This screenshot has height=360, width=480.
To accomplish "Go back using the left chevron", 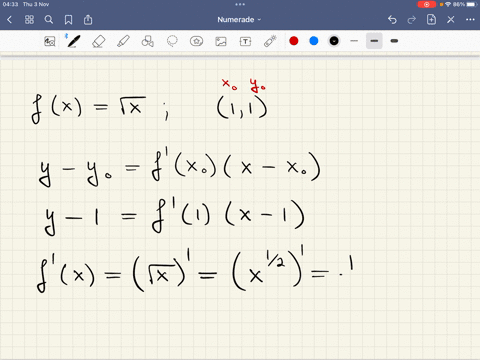I will point(9,20).
